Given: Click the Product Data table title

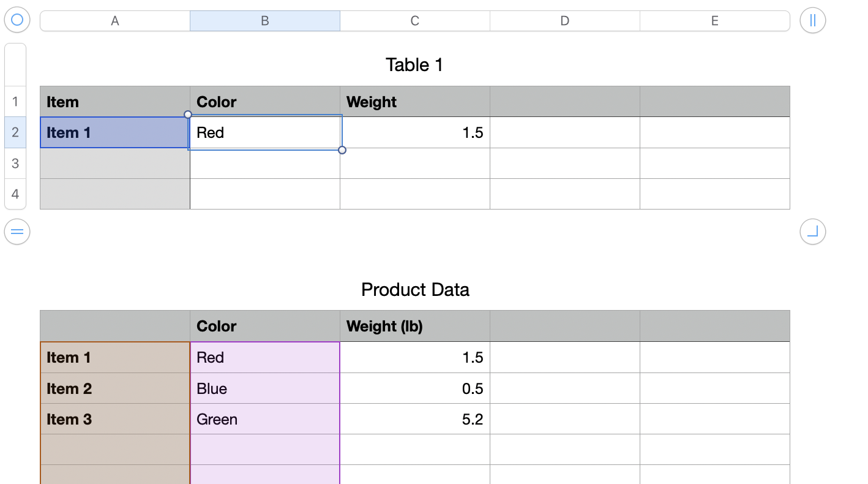Looking at the screenshot, I should coord(415,290).
